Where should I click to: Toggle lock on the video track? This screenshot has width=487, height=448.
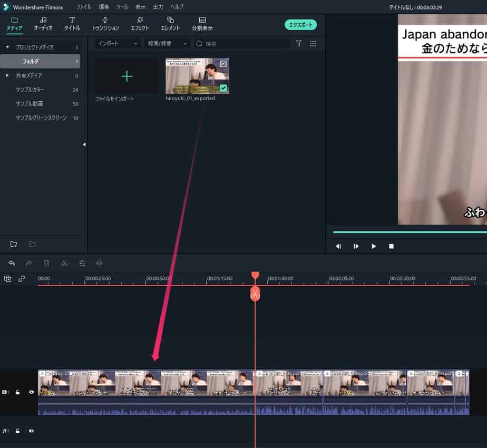[x=18, y=392]
